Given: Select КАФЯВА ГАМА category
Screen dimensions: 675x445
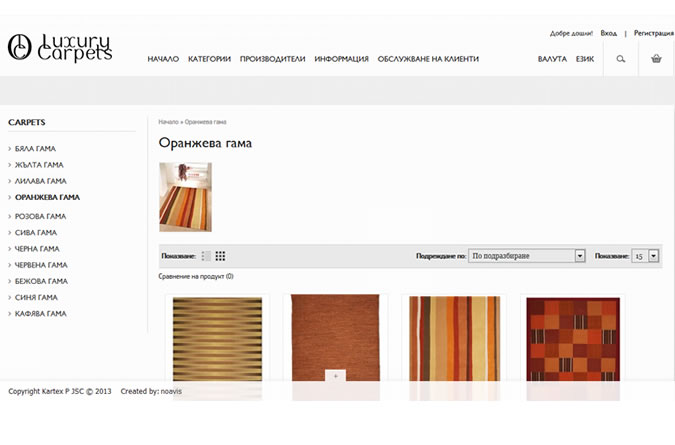Looking at the screenshot, I should point(40,314).
